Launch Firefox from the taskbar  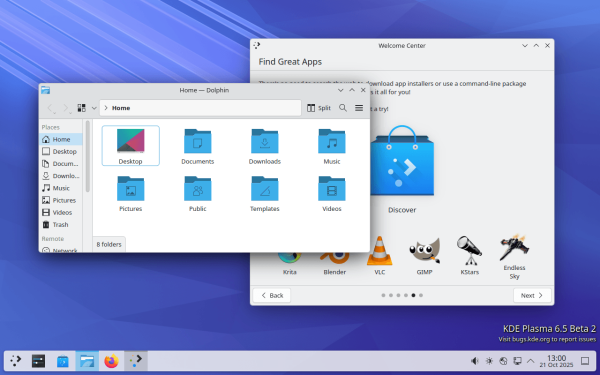coord(111,360)
